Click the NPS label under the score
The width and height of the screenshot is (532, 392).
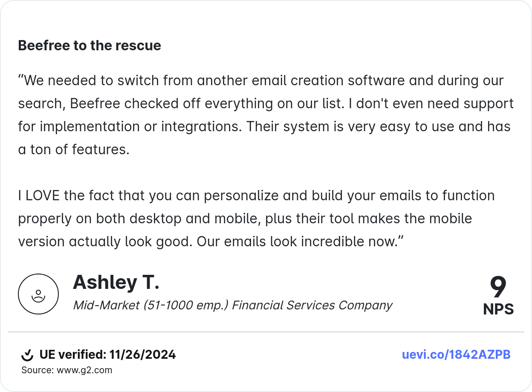click(498, 309)
